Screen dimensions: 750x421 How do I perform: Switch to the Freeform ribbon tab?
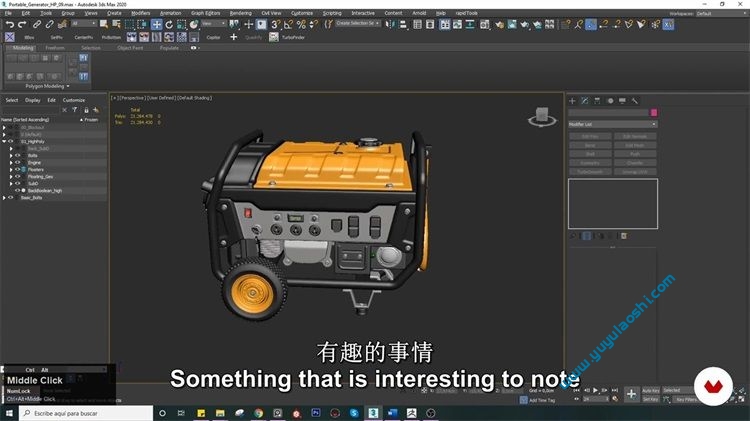55,48
